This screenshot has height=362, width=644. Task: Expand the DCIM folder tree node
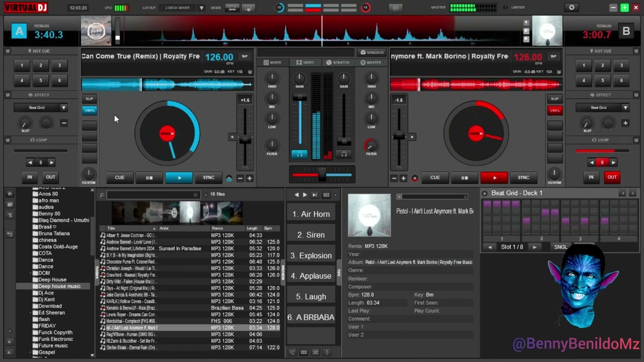pyautogui.click(x=31, y=273)
